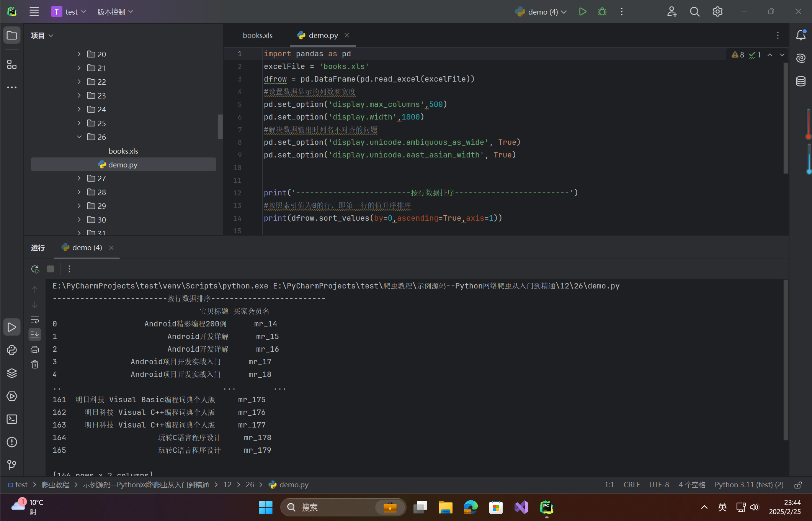
Task: Open IDE settings gear icon
Action: pos(717,12)
